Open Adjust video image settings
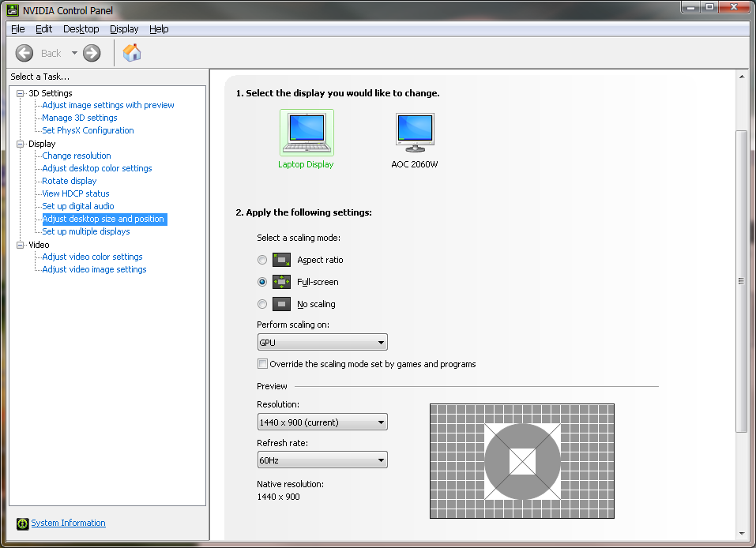The width and height of the screenshot is (756, 548). (94, 269)
